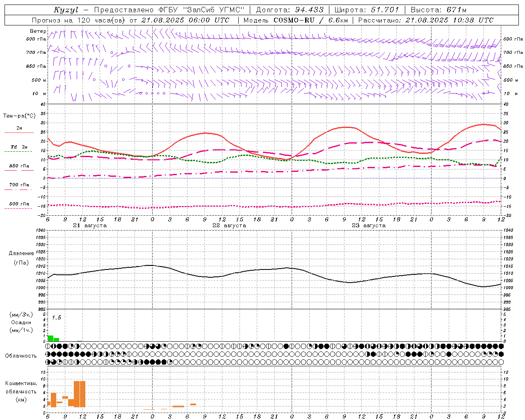Click the (мм/3ч.) precipitation unit label
The image size is (525, 420).
click(x=21, y=315)
